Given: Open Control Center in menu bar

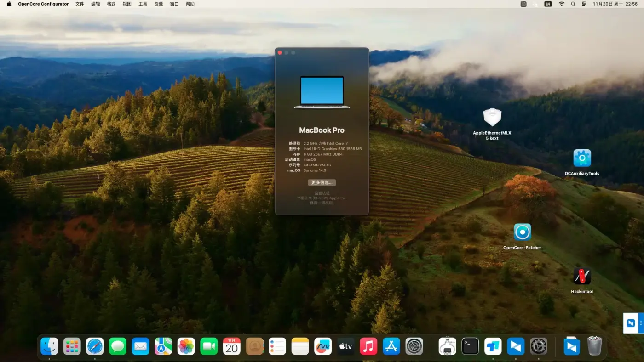Looking at the screenshot, I should 584,4.
